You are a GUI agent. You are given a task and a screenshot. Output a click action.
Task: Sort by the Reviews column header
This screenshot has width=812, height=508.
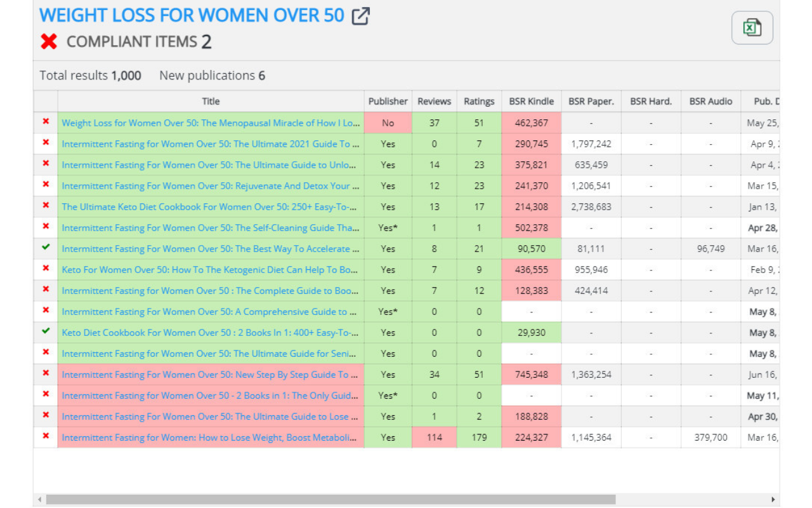(434, 102)
